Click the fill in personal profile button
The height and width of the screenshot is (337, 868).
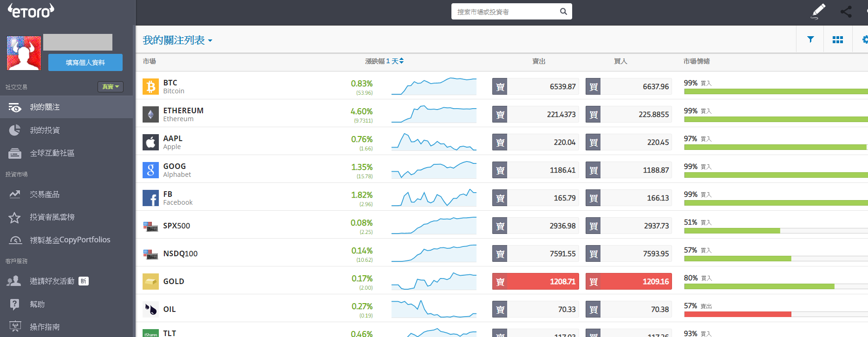(85, 62)
